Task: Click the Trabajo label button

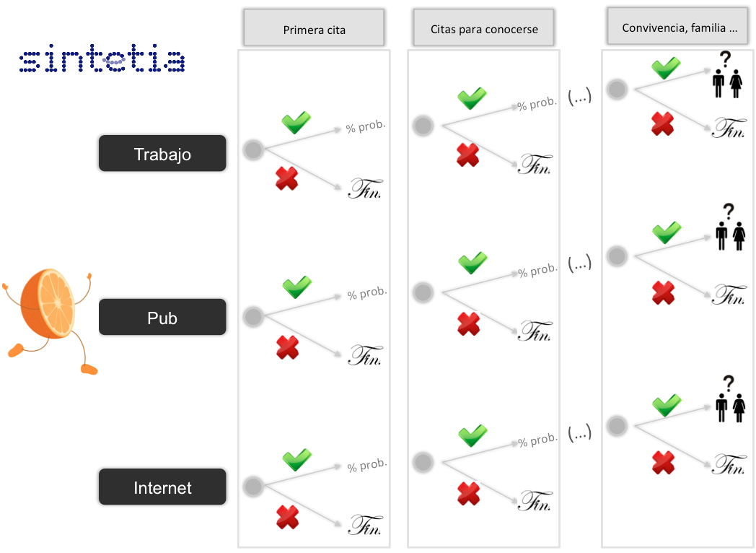Action: click(x=162, y=154)
